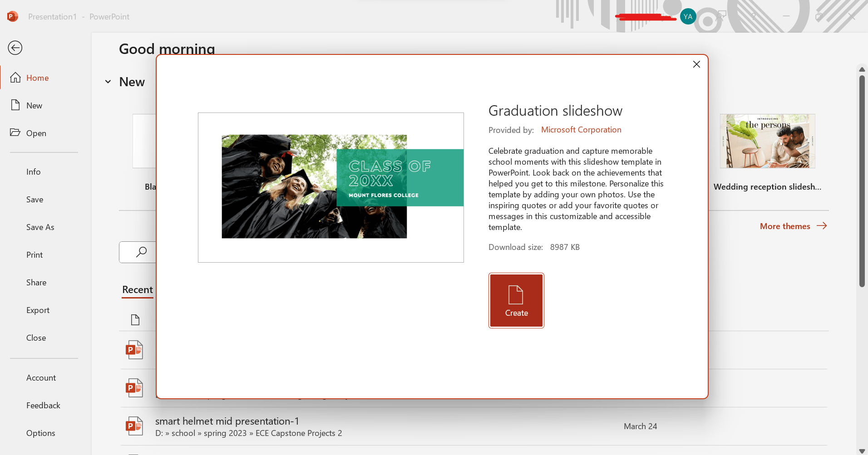868x455 pixels.
Task: Click the Wedding reception slideshow label
Action: coord(767,187)
